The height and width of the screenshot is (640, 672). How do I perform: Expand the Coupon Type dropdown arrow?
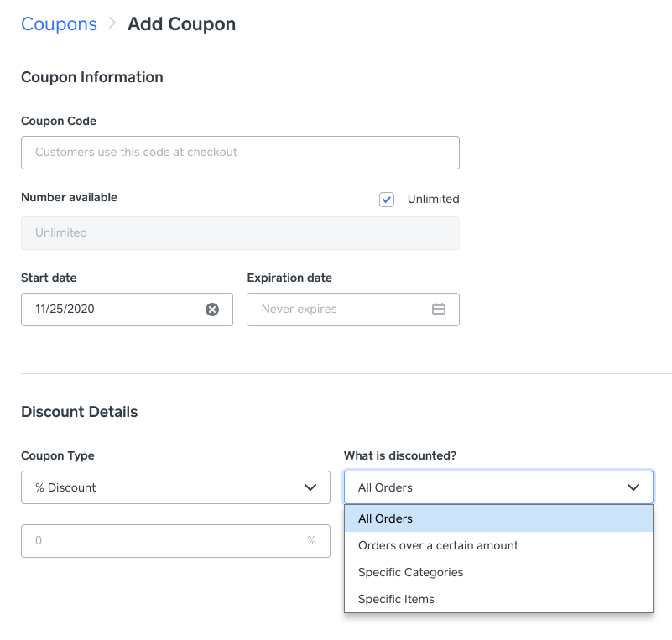pyautogui.click(x=311, y=487)
